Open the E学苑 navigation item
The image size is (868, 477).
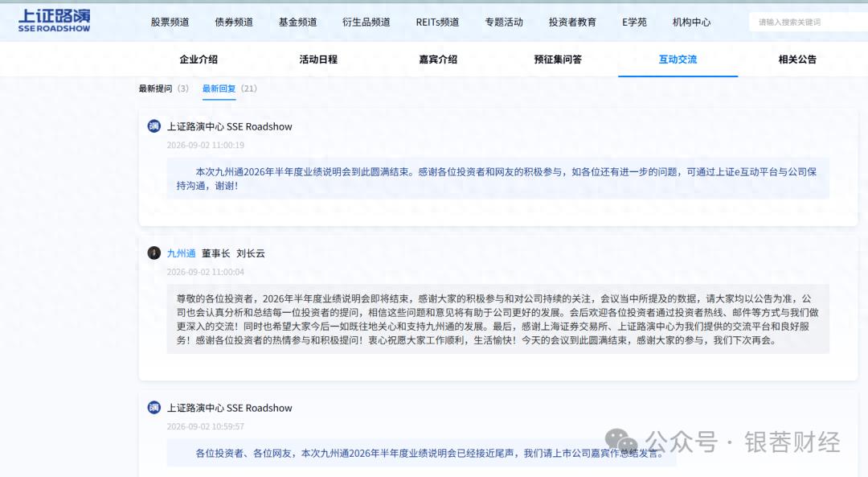tap(634, 23)
